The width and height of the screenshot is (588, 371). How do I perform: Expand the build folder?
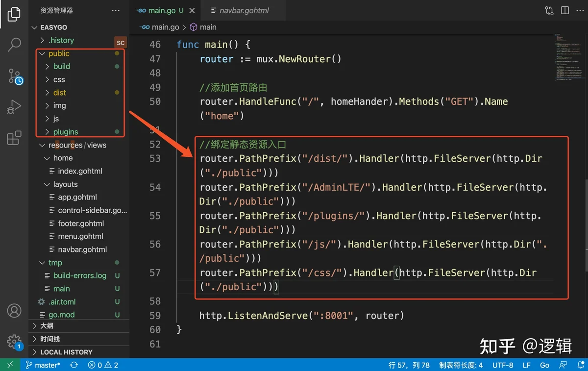point(78,66)
